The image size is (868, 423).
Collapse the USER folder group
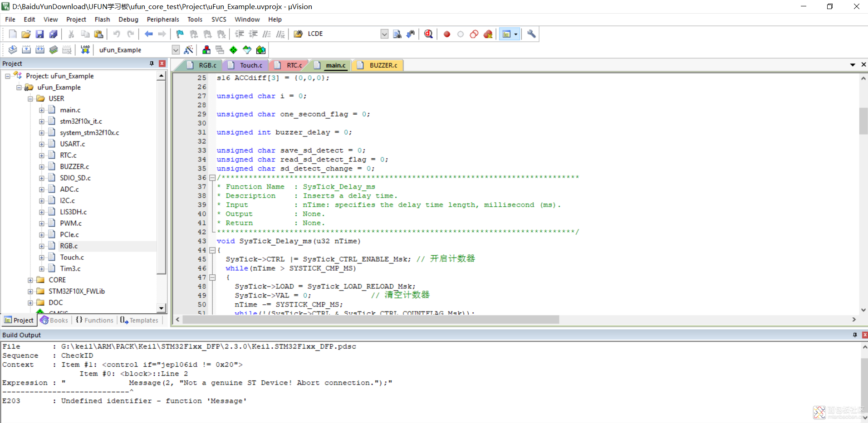click(x=30, y=99)
